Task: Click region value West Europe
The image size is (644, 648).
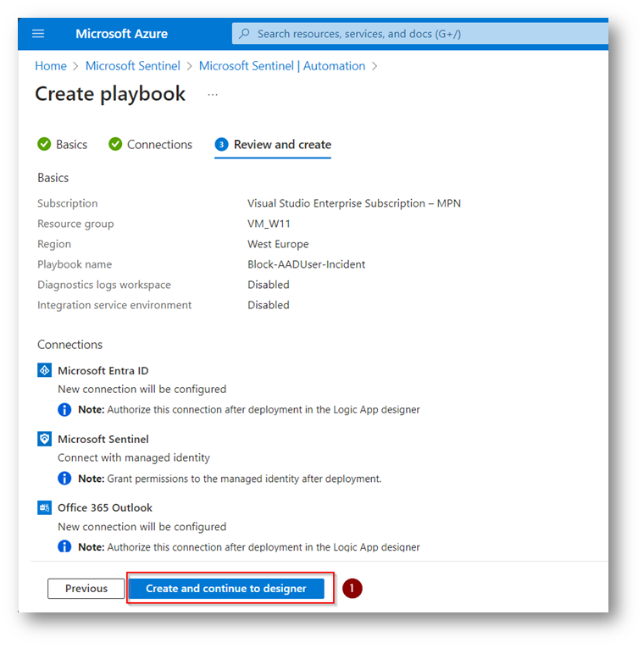Action: tap(278, 244)
